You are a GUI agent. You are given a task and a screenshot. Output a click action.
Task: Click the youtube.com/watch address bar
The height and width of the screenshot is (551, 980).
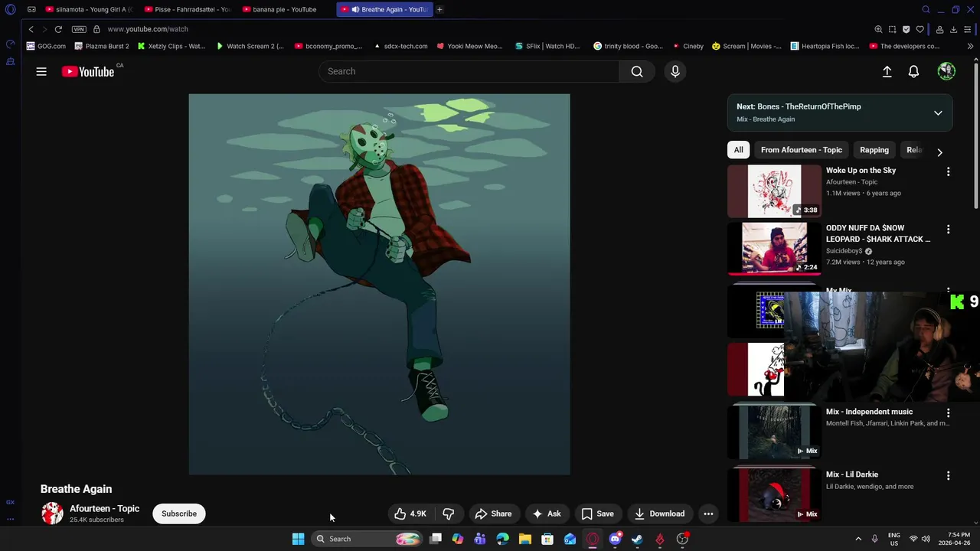click(148, 29)
